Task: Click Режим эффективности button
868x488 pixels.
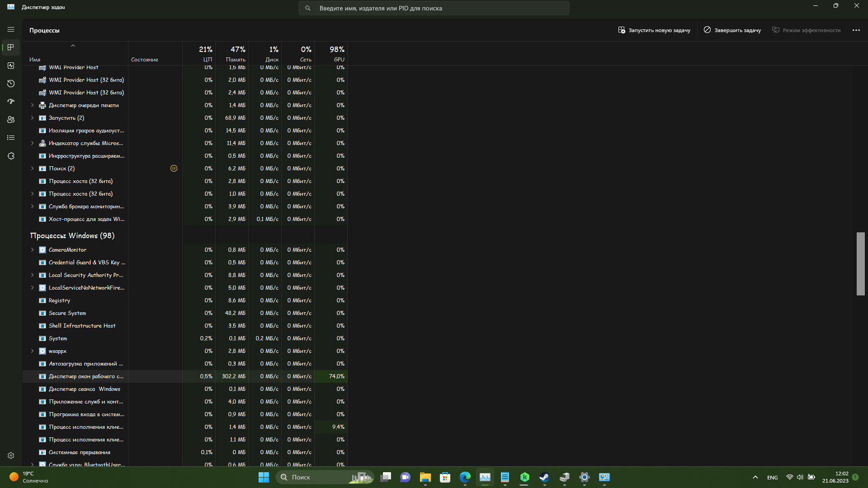Action: click(x=806, y=30)
